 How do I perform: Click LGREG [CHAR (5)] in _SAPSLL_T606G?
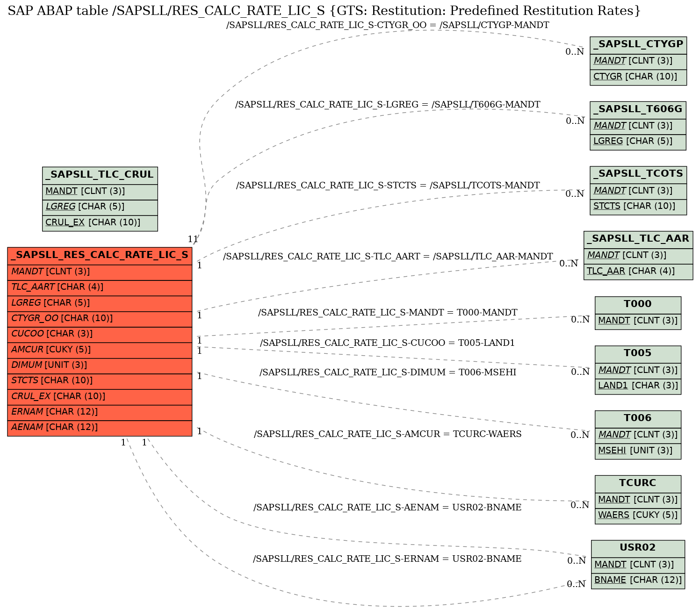[638, 142]
